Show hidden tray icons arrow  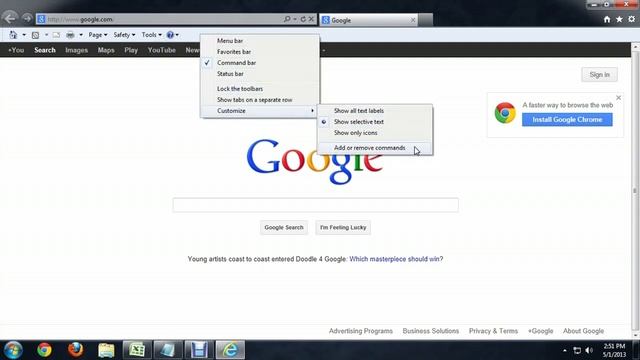[x=564, y=351]
